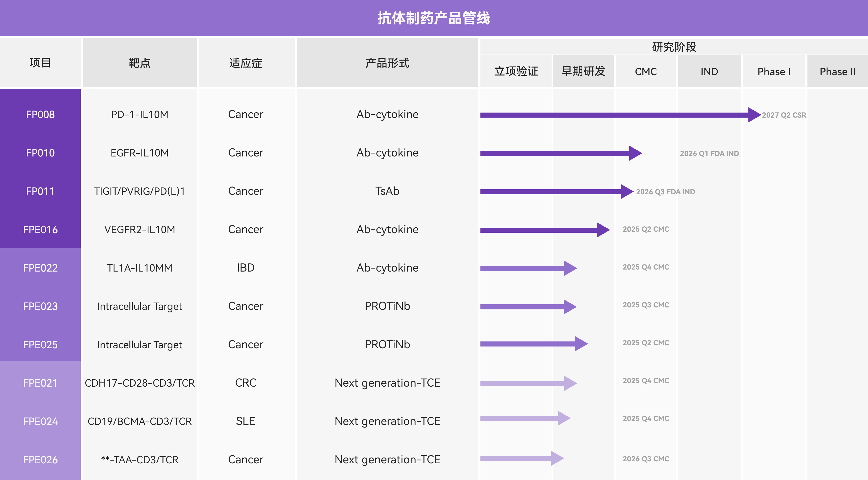Click the 立项验证 column header
The image size is (868, 480).
point(516,71)
